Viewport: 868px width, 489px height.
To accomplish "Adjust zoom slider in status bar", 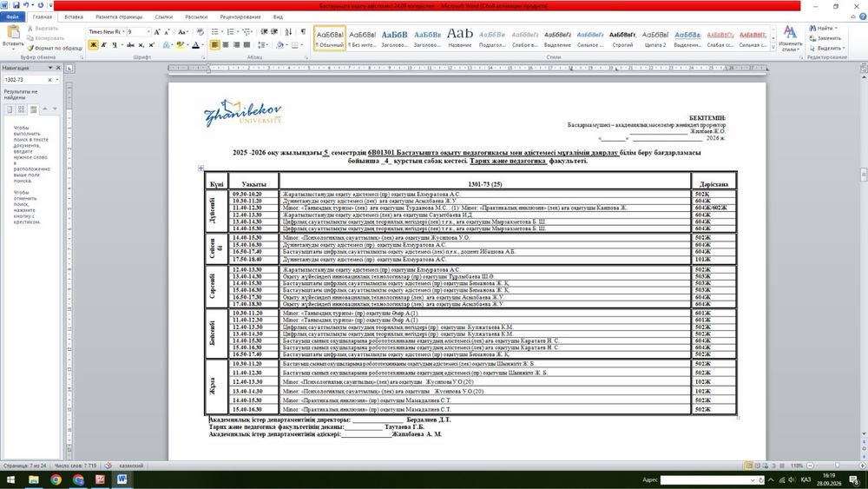I will point(837,466).
